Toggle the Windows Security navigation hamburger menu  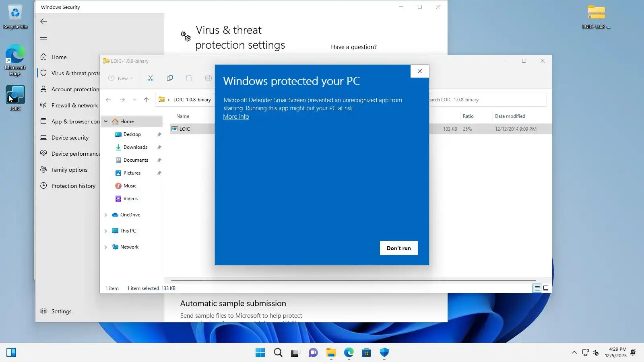coord(43,37)
